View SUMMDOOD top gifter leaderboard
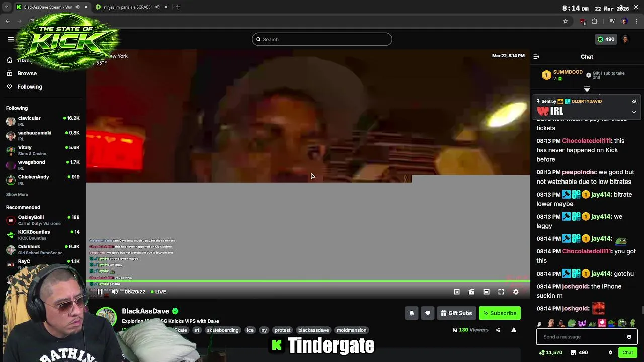 click(x=562, y=75)
